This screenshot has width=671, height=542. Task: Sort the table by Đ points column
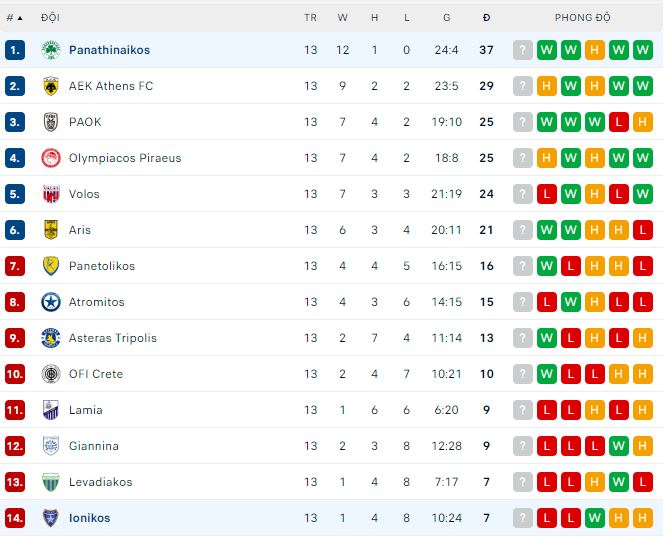coord(487,18)
